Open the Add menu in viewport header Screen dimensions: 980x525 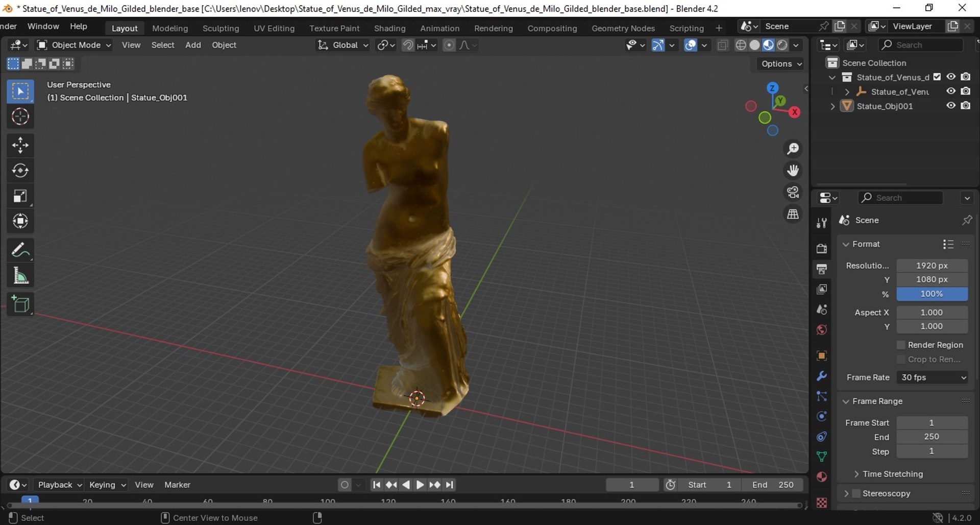[193, 45]
